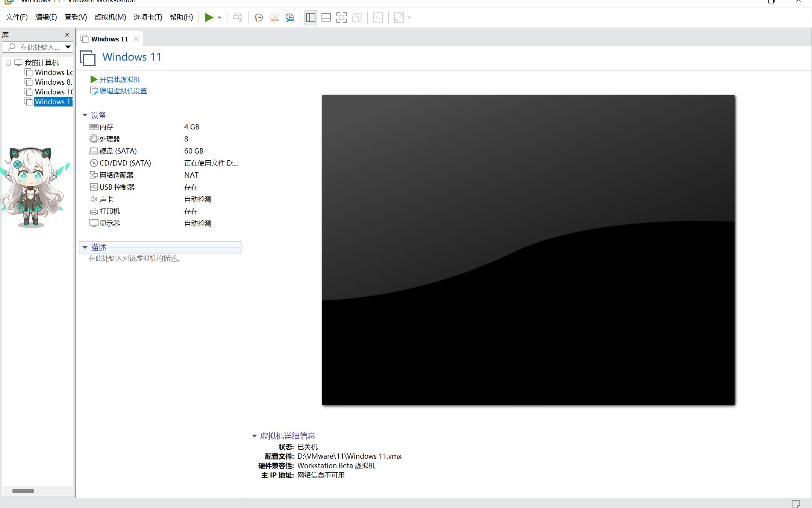Open the 文件(F) menu

click(17, 17)
